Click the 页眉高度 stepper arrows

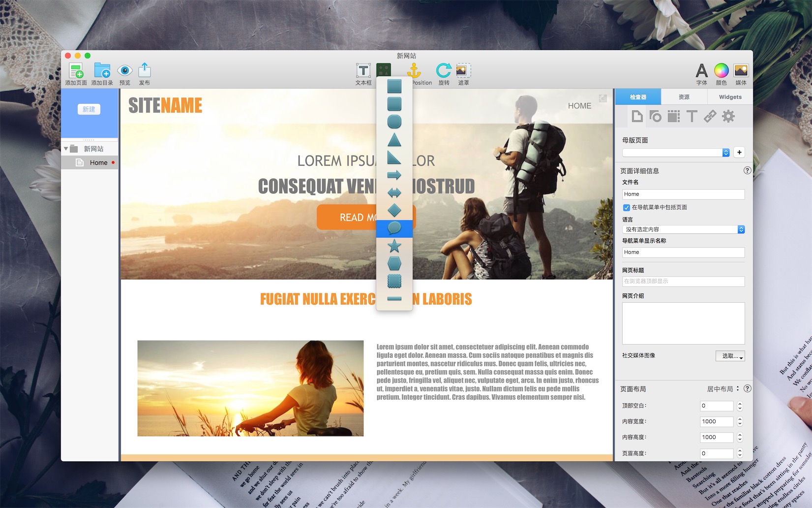point(740,453)
